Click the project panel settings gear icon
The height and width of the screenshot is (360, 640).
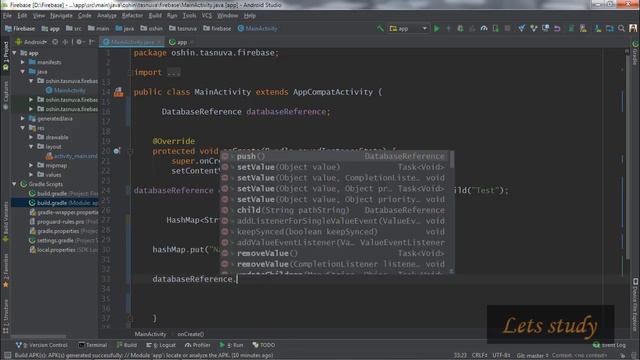click(80, 42)
